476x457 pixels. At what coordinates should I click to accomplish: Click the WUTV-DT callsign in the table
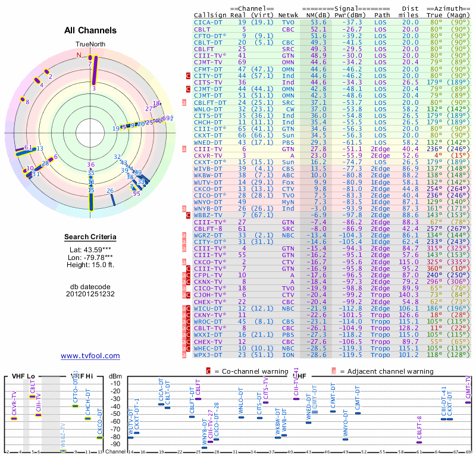(x=208, y=182)
